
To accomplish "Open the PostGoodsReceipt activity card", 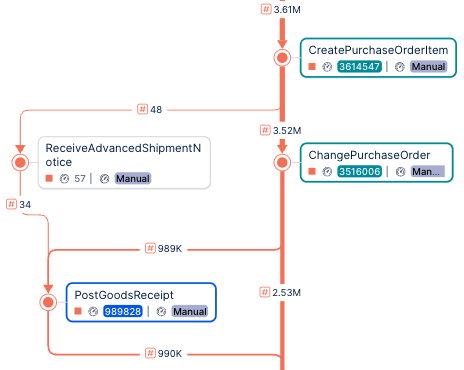I will (141, 302).
